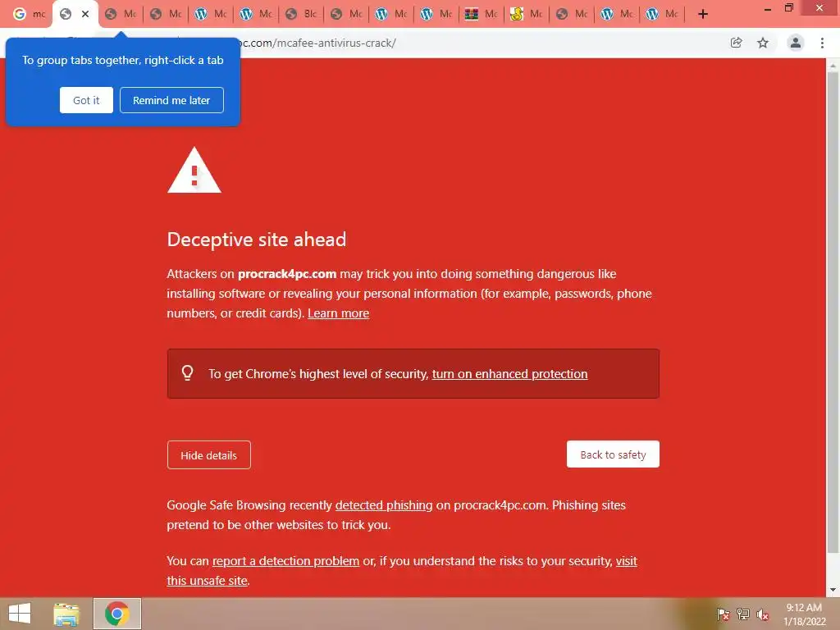Screen dimensions: 840x630
Task: Click Chrome icon in taskbar
Action: click(x=117, y=614)
